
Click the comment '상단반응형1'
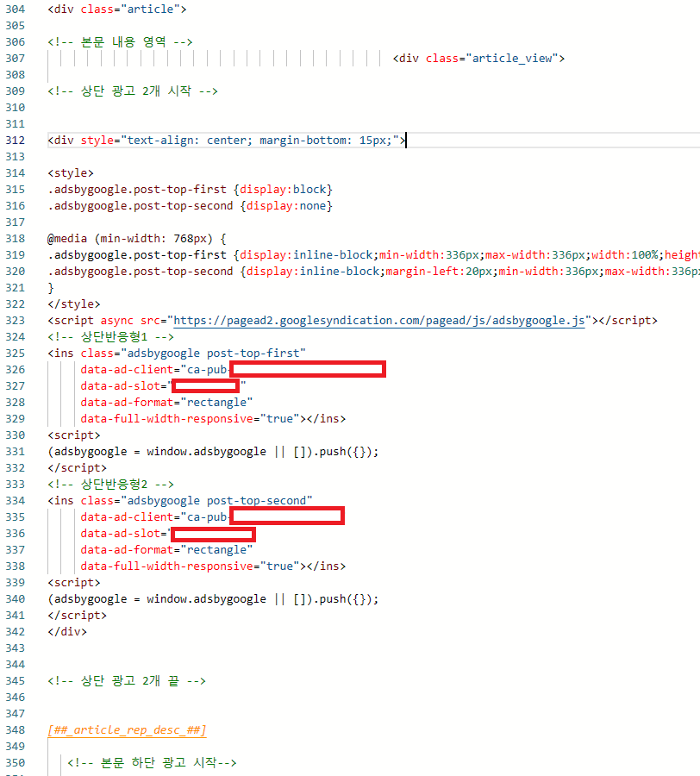pyautogui.click(x=110, y=337)
